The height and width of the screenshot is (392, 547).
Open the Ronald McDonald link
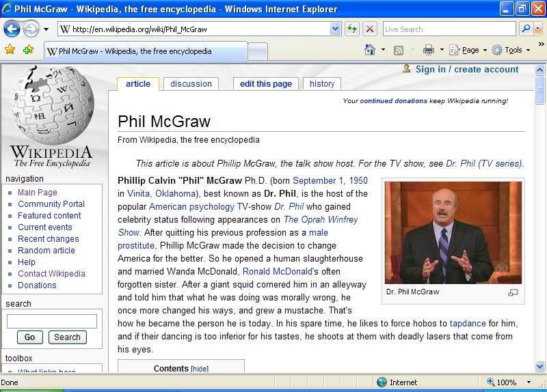[278, 271]
